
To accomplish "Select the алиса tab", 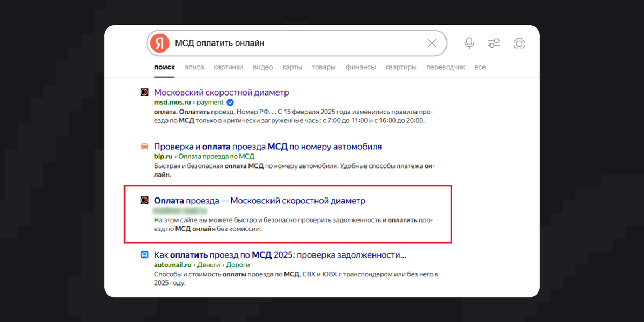I will point(194,67).
